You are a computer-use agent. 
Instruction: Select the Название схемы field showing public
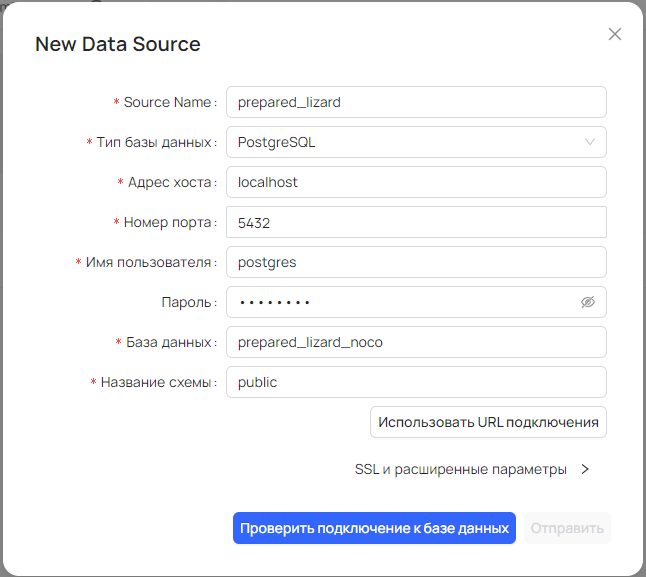[416, 382]
